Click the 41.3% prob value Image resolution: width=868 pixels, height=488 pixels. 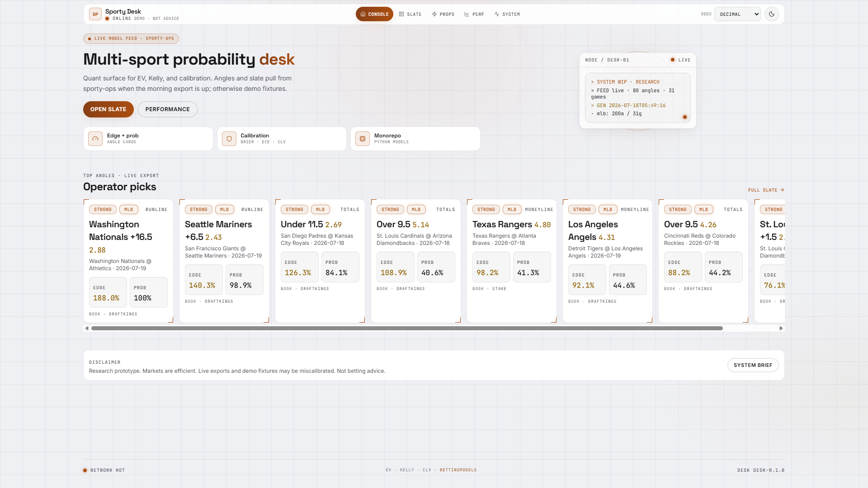(528, 273)
